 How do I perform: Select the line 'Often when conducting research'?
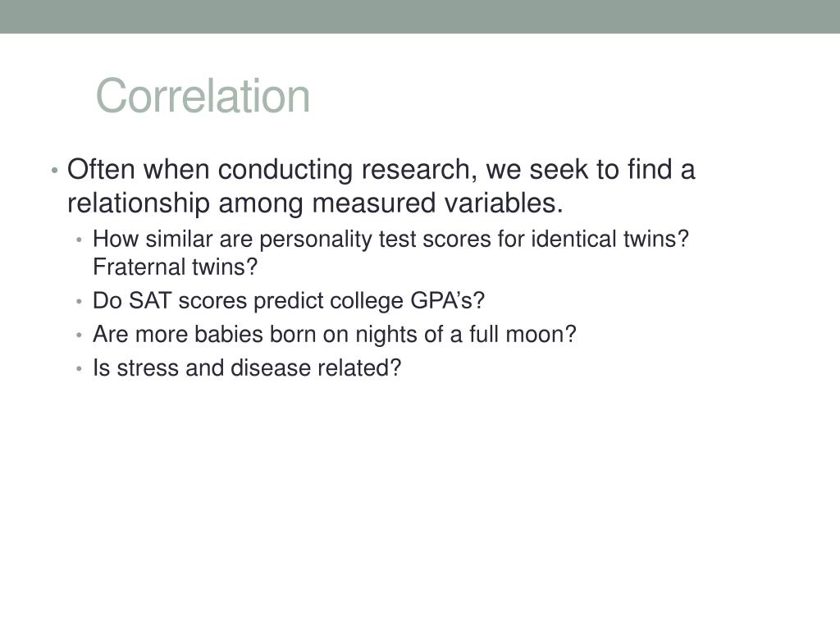(381, 170)
